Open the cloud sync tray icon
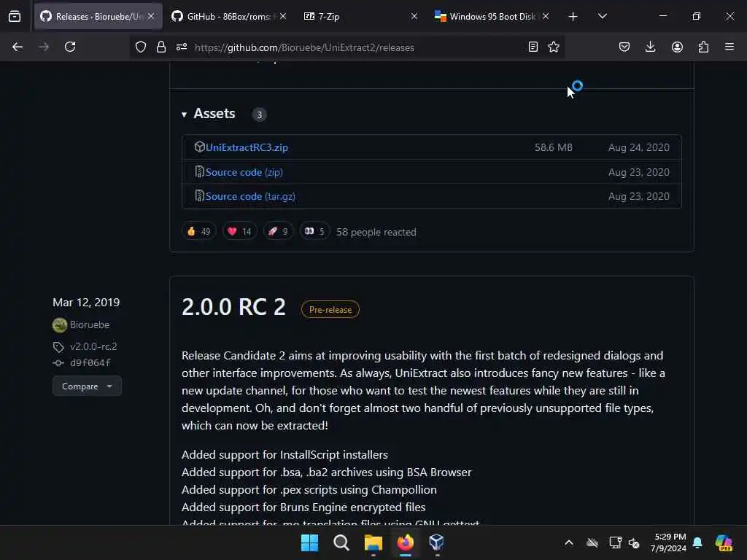The height and width of the screenshot is (560, 747). [592, 542]
